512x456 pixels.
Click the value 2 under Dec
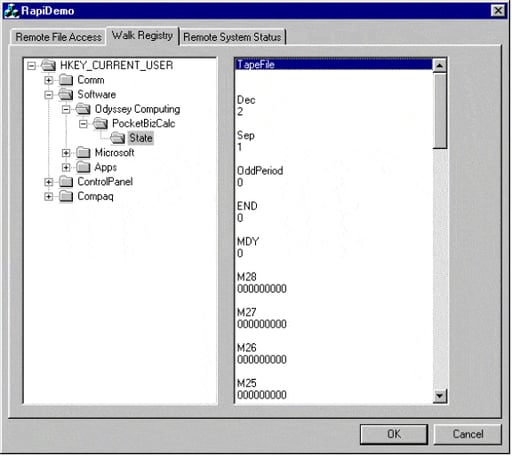click(240, 112)
